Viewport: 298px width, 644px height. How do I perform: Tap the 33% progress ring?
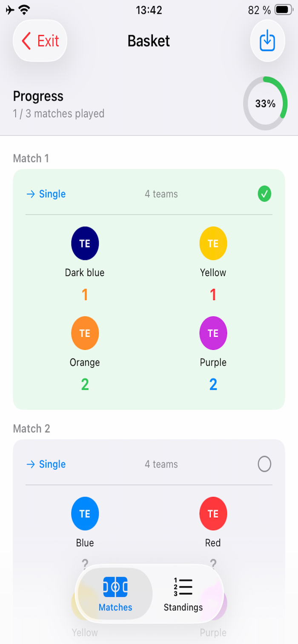[x=265, y=103]
